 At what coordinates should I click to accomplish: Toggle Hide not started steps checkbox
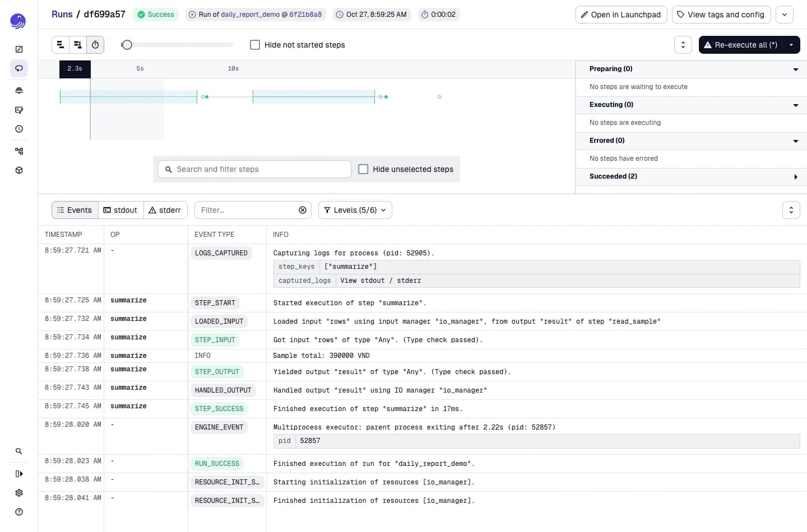[x=255, y=45]
